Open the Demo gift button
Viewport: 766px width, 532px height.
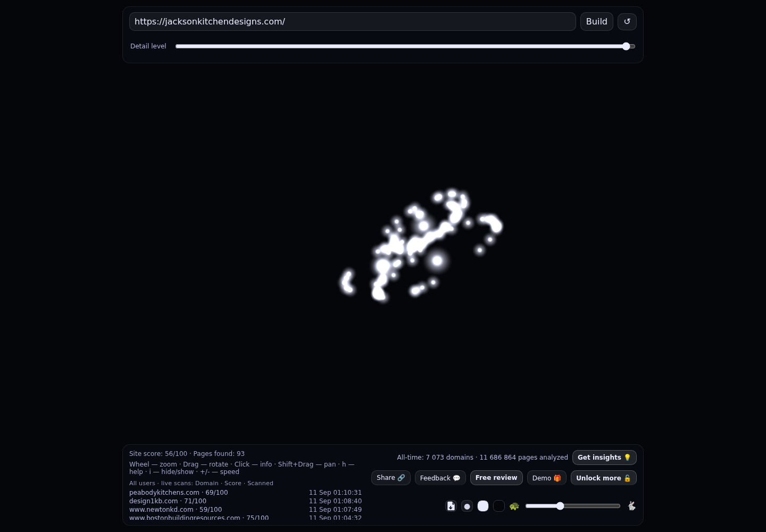pyautogui.click(x=547, y=478)
